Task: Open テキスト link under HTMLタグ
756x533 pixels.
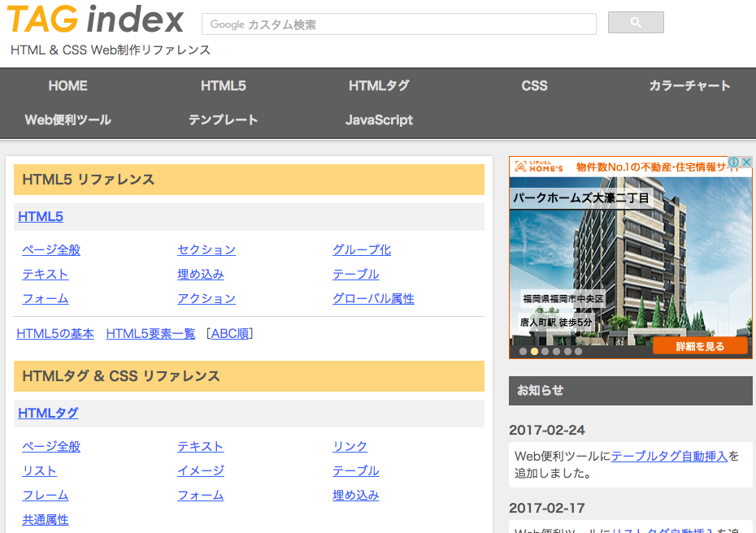Action: (201, 446)
